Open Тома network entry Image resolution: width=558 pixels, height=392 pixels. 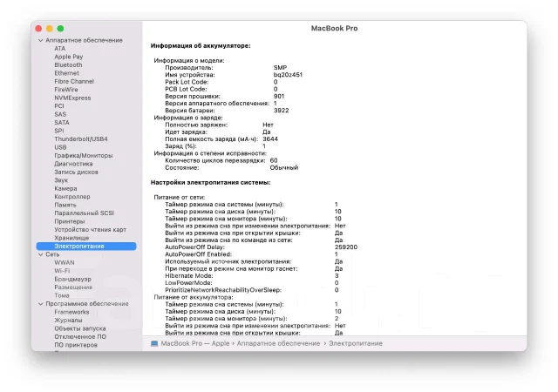tap(62, 295)
